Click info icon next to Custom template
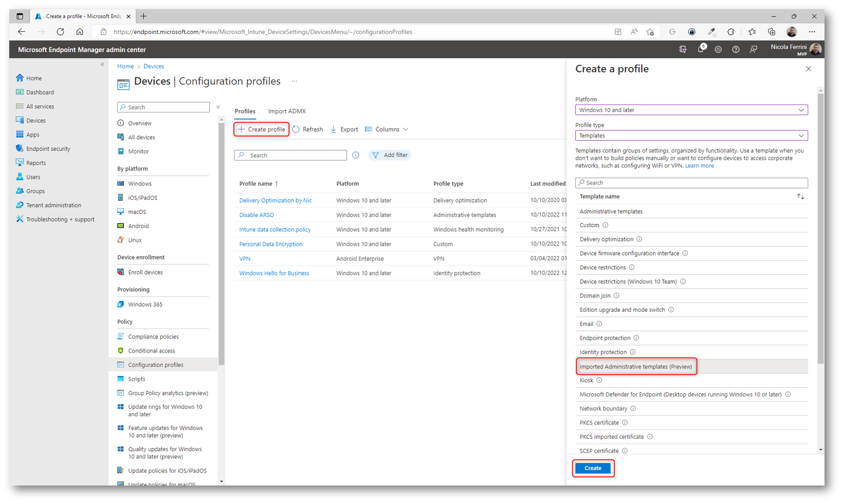The height and width of the screenshot is (504, 843). pyautogui.click(x=605, y=225)
